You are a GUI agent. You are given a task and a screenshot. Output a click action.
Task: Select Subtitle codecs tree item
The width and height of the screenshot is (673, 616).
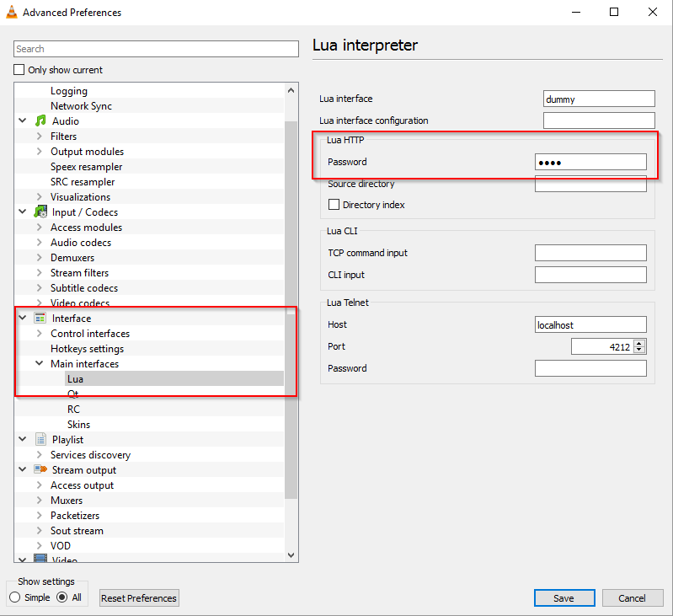coord(84,288)
